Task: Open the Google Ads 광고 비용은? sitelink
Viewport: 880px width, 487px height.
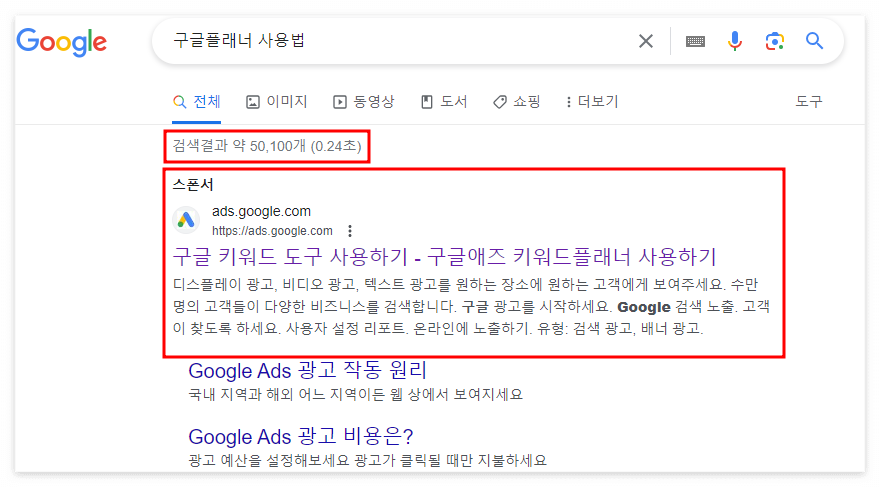Action: 301,436
